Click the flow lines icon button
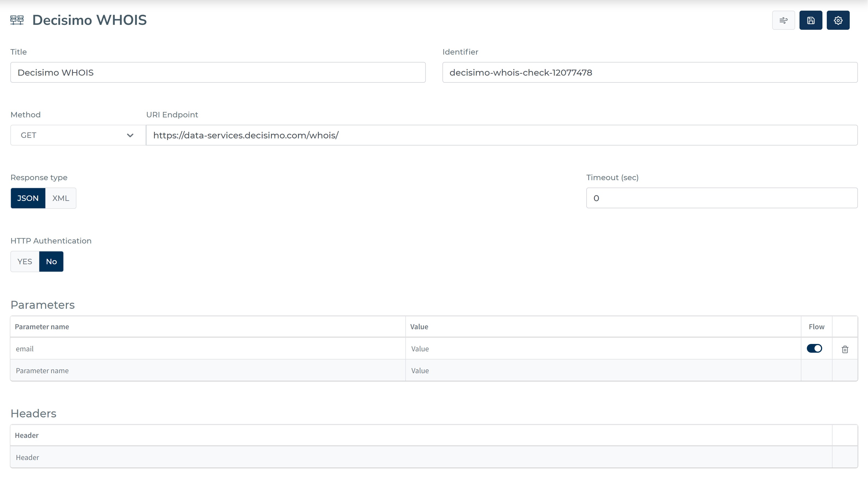The image size is (868, 487). tap(783, 20)
